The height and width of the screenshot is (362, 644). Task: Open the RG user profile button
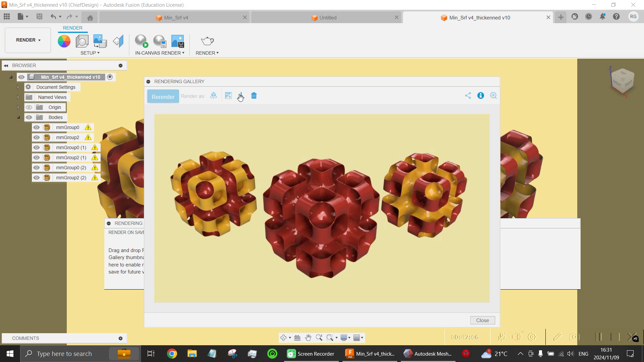(x=633, y=16)
